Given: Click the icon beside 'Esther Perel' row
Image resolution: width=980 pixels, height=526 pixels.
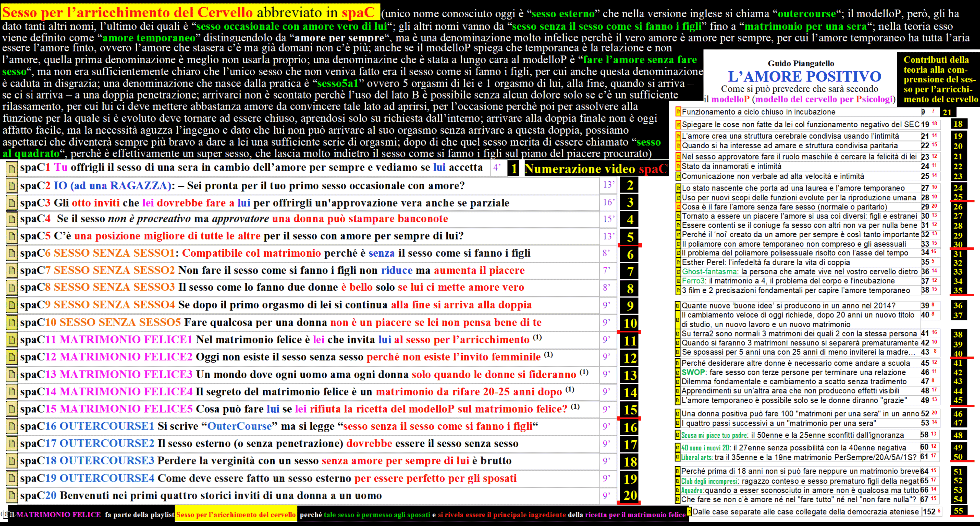Looking at the screenshot, I should tap(678, 263).
